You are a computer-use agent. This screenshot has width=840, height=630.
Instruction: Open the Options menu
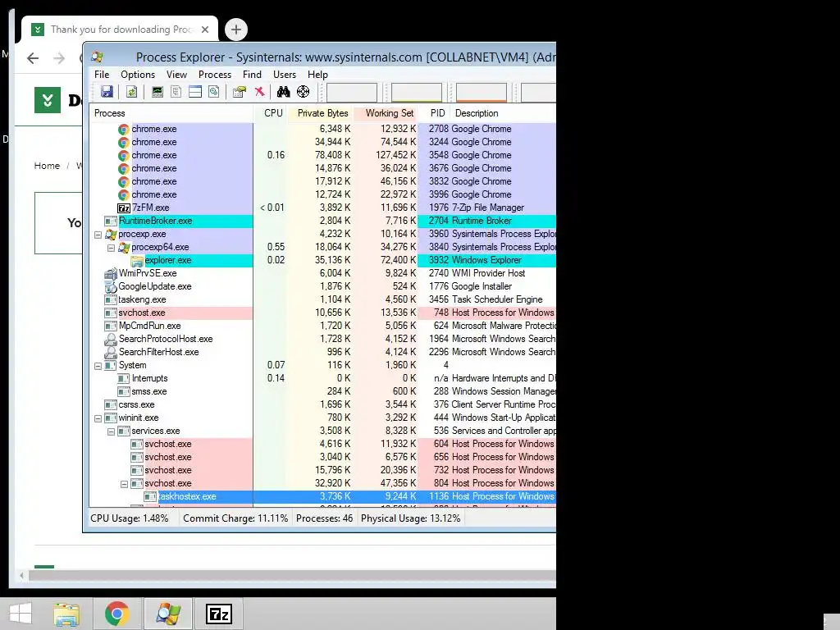click(138, 75)
